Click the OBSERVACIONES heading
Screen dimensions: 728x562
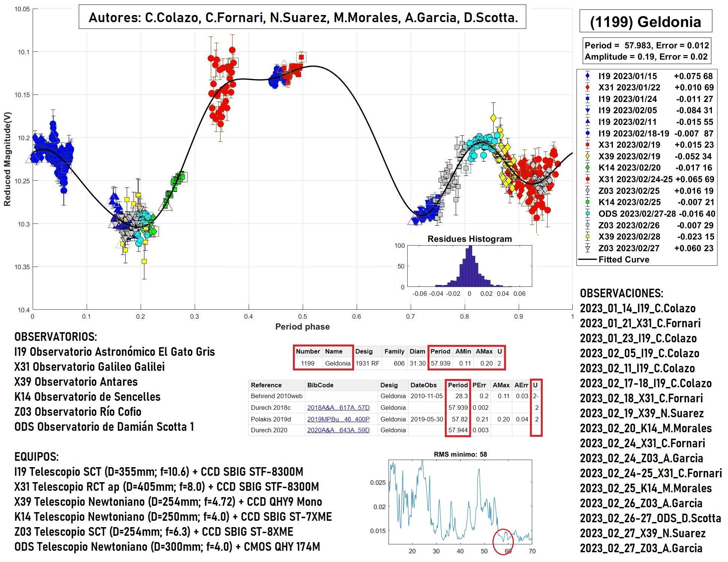pos(622,293)
